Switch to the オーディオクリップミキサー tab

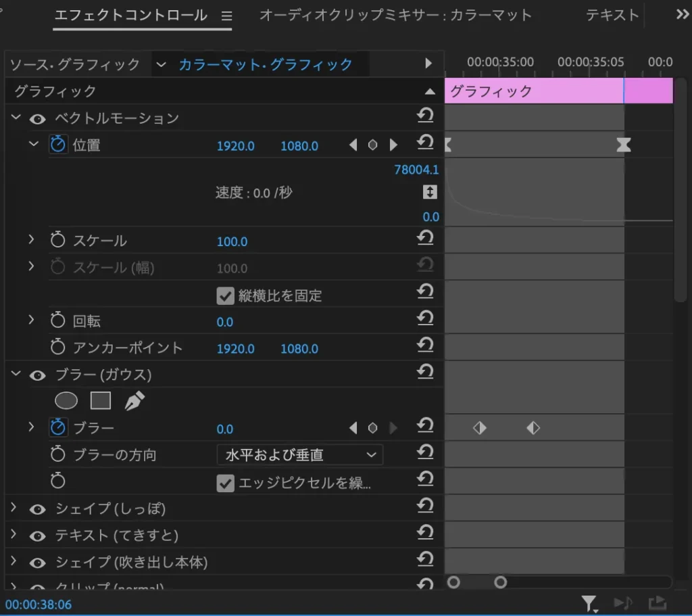click(x=396, y=15)
